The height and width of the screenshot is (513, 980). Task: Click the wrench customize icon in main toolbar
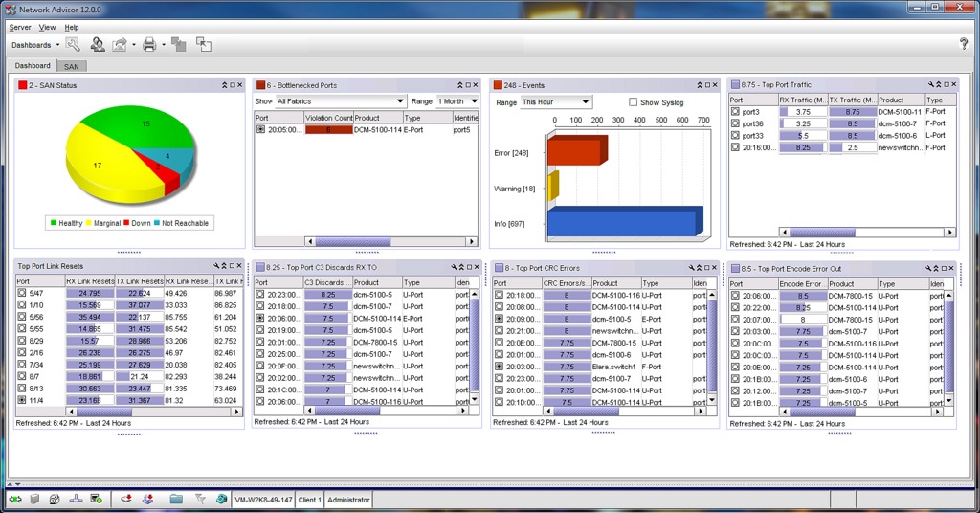click(73, 44)
